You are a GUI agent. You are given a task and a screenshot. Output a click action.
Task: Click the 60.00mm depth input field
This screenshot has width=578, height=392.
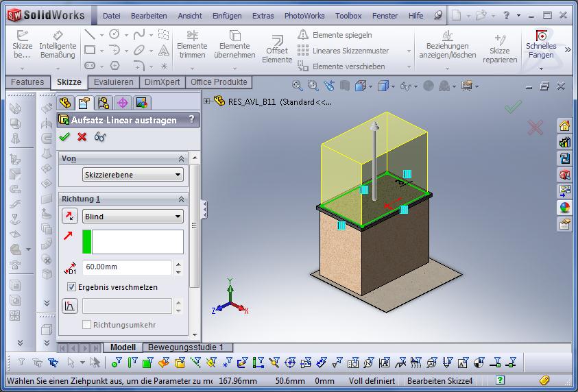[x=127, y=267]
